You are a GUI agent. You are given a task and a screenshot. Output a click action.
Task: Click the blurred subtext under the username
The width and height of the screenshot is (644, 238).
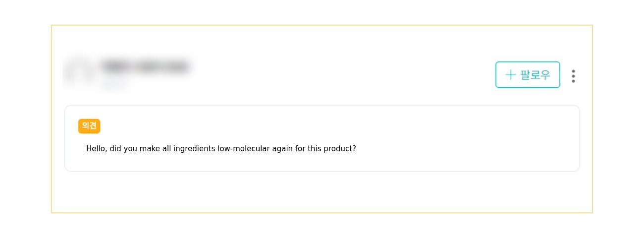(x=115, y=84)
